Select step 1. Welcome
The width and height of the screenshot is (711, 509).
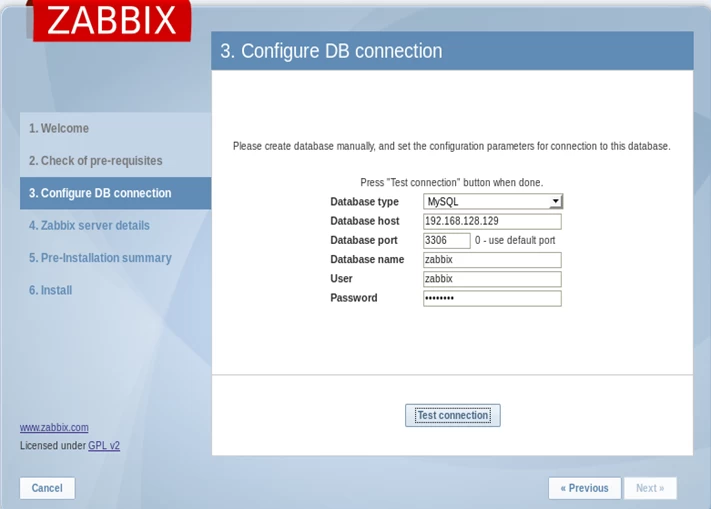pyautogui.click(x=115, y=128)
